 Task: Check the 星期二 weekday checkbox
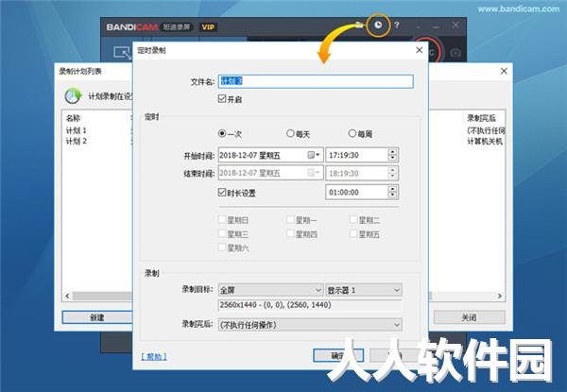[x=353, y=219]
